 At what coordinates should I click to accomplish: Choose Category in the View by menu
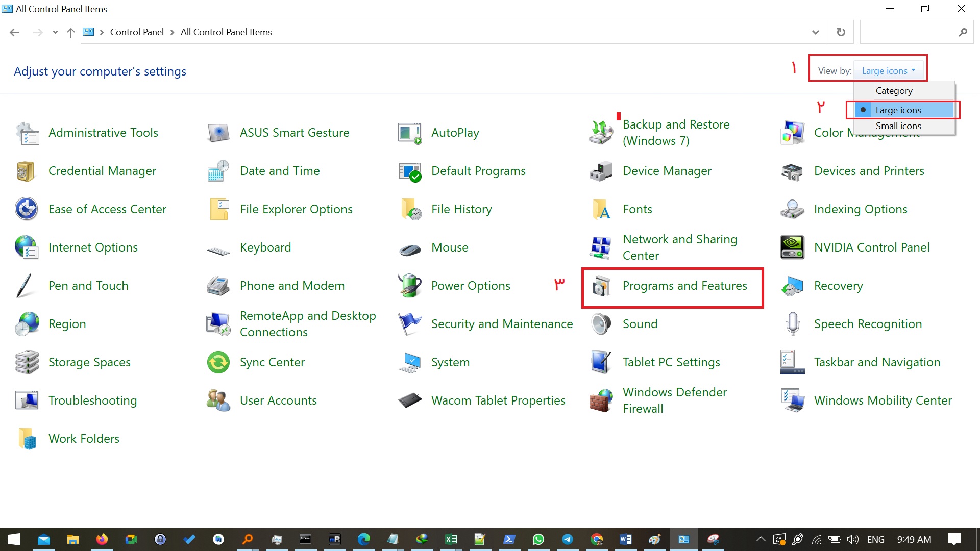coord(894,91)
